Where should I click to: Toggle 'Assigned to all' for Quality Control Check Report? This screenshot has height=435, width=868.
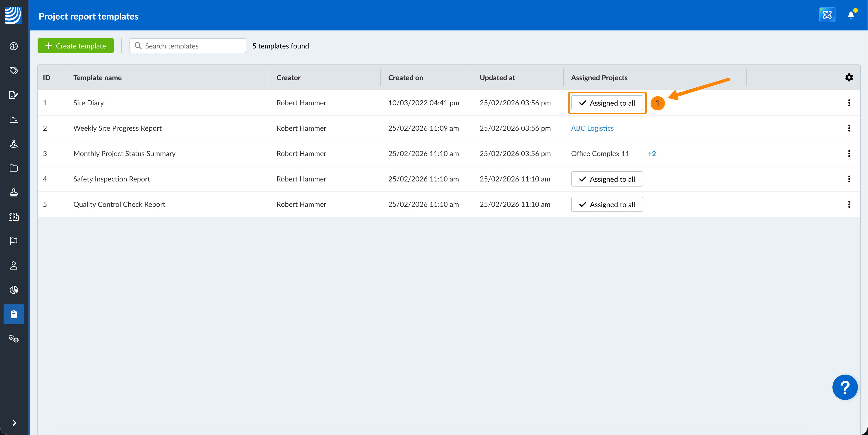click(606, 204)
